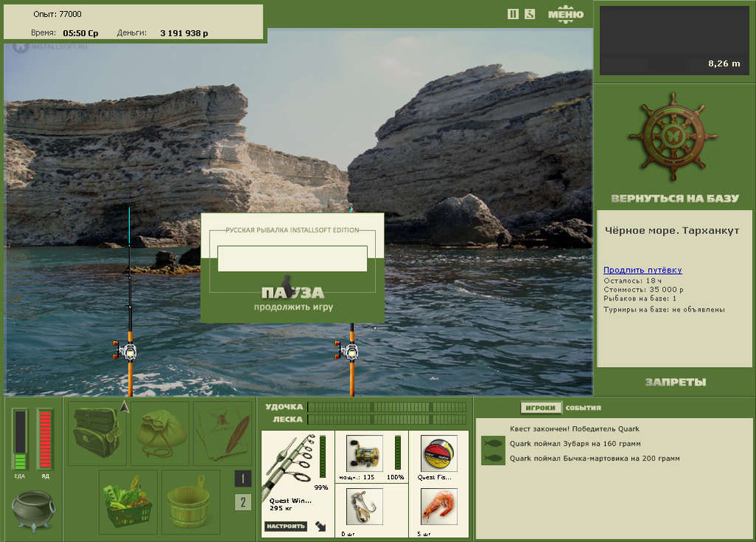The height and width of the screenshot is (542, 756).
Task: Open the wooden bucket icon
Action: click(190, 502)
